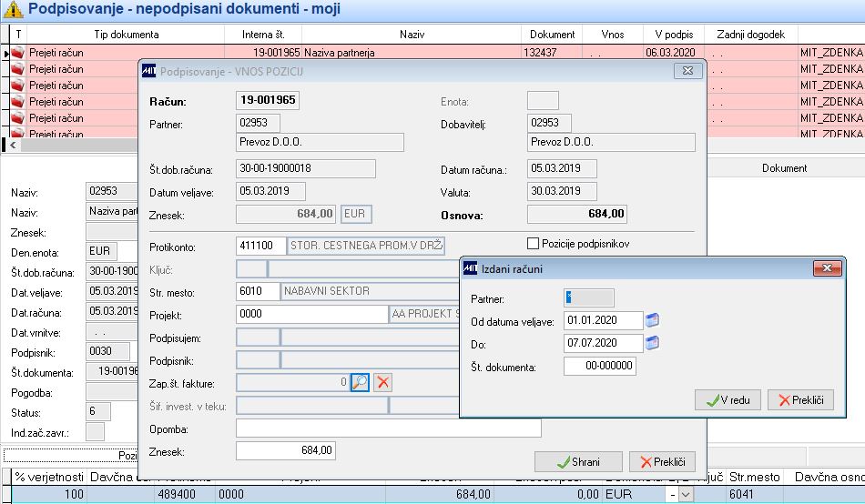This screenshot has width=865, height=504.
Task: Click the Den.enota field showing EUR in the main window
Action: pyautogui.click(x=101, y=251)
